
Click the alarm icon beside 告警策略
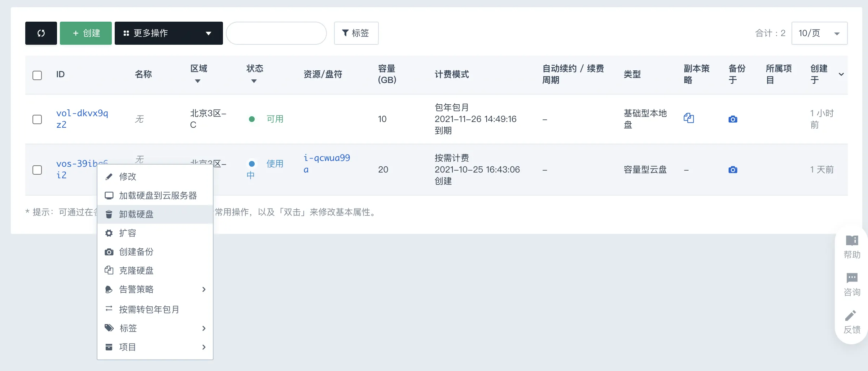109,289
